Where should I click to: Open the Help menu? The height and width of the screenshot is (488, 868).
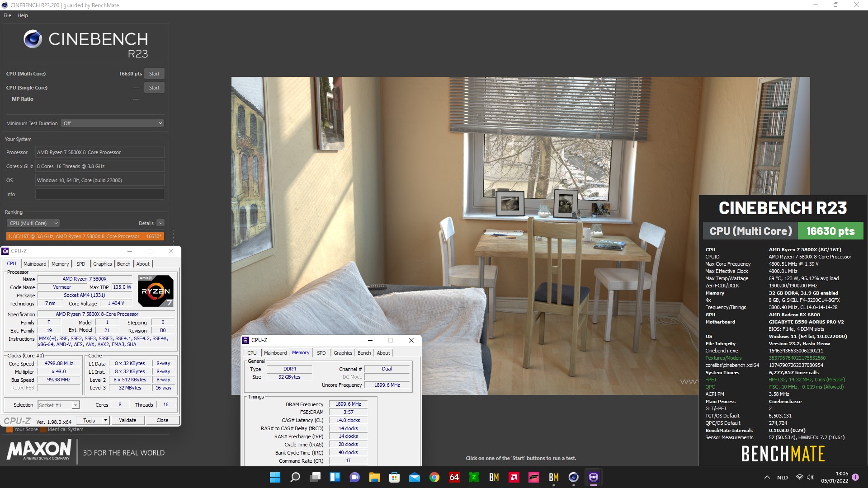[x=23, y=15]
